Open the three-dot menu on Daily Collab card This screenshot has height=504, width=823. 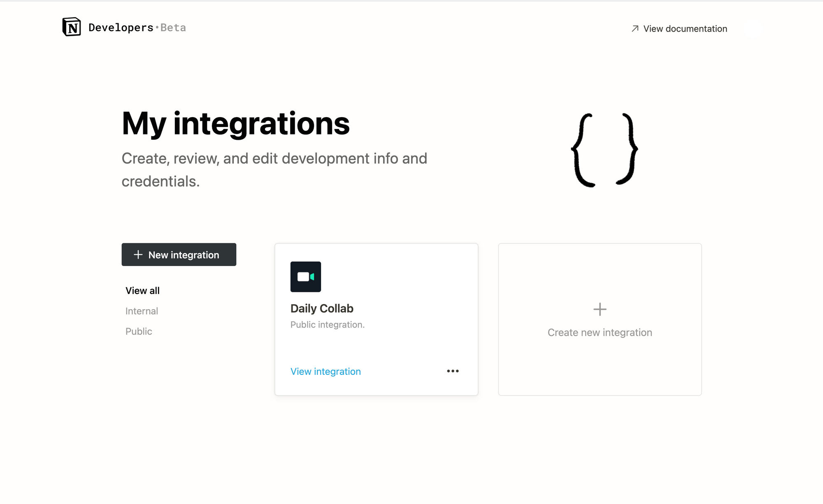(x=453, y=371)
